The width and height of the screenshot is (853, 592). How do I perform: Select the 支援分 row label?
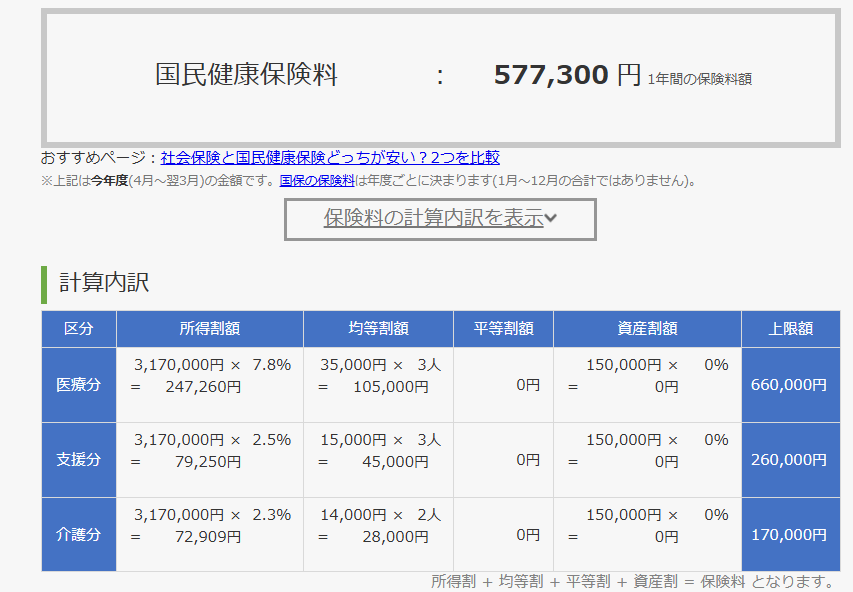coord(78,460)
